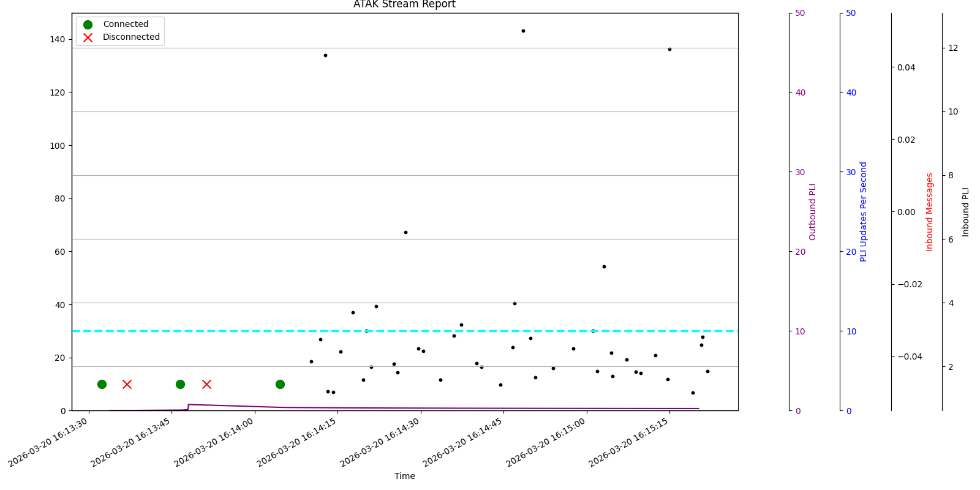Screen dimensions: 980x490
Task: Click the cyan dashed threshold line
Action: pos(245,331)
